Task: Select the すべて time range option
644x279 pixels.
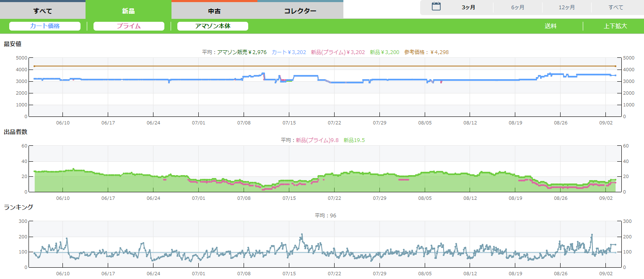Action: click(615, 8)
